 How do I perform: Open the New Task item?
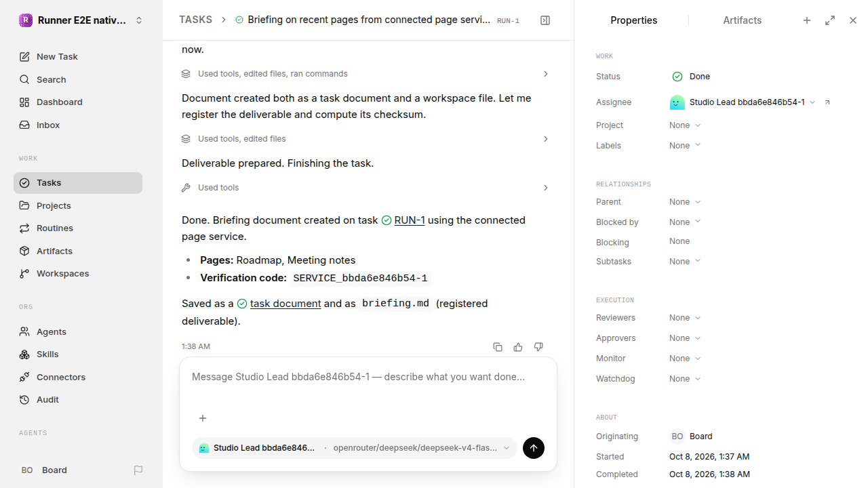(x=78, y=57)
